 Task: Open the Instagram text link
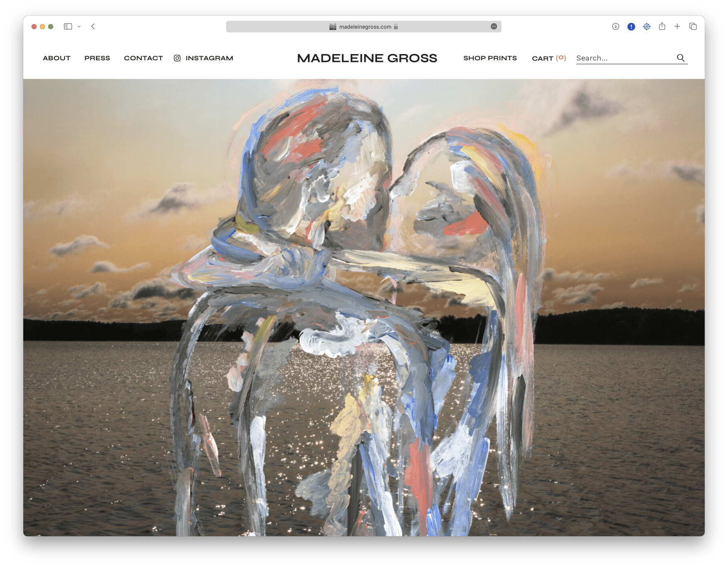pos(209,58)
